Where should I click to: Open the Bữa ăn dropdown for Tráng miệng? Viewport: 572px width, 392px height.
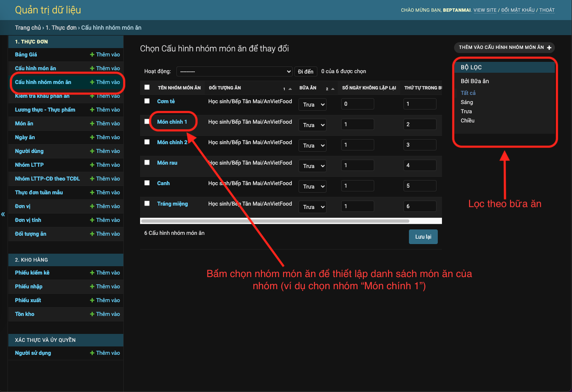[x=312, y=206]
